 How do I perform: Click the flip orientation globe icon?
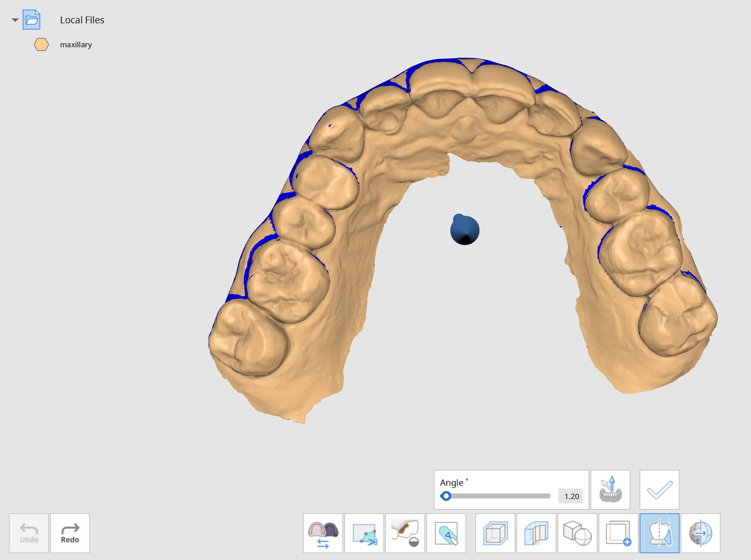pyautogui.click(x=701, y=533)
